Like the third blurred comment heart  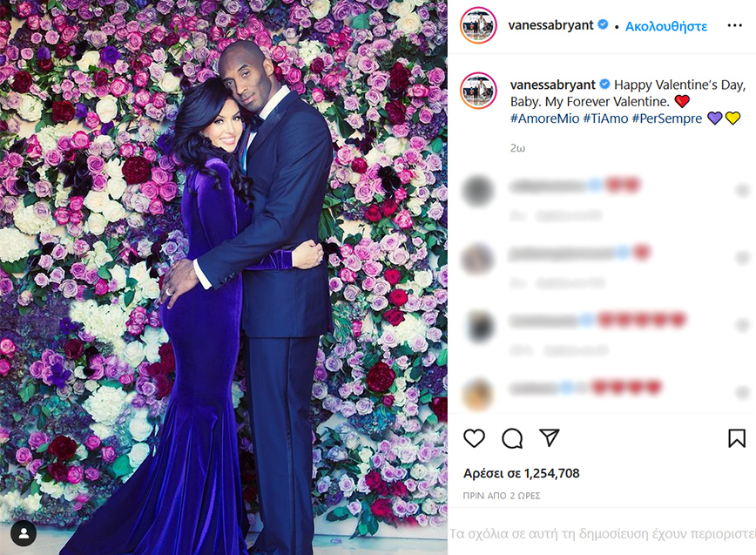[741, 326]
